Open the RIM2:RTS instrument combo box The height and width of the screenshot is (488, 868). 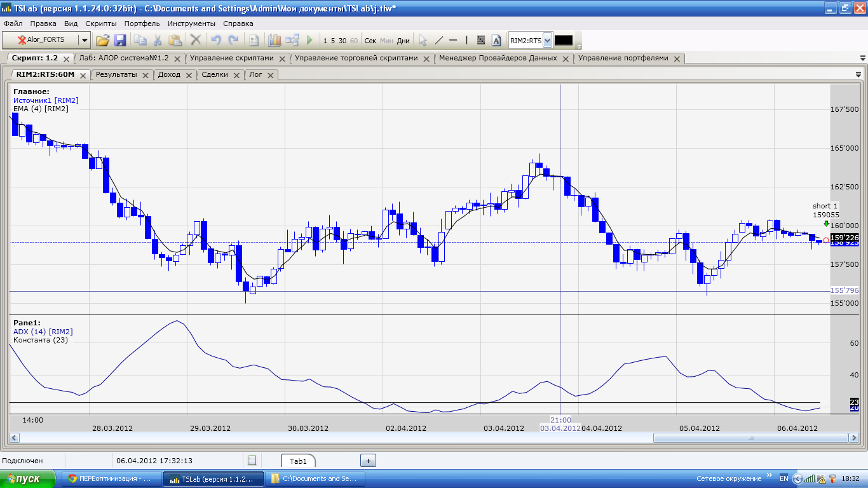(547, 41)
